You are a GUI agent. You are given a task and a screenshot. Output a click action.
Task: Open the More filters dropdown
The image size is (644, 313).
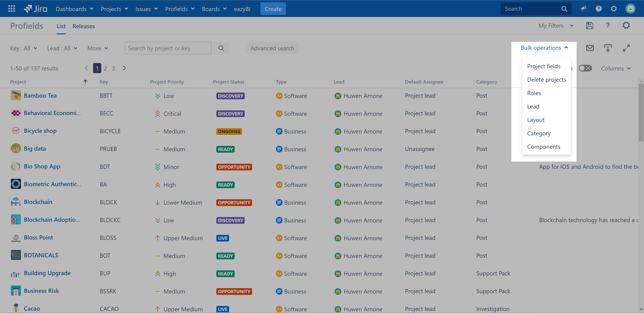[x=97, y=48]
